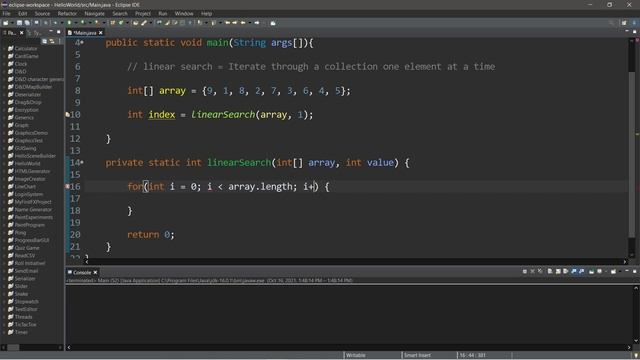This screenshot has width=640, height=360.
Task: Click the Forward navigation arrow icon
Action: coord(257,23)
